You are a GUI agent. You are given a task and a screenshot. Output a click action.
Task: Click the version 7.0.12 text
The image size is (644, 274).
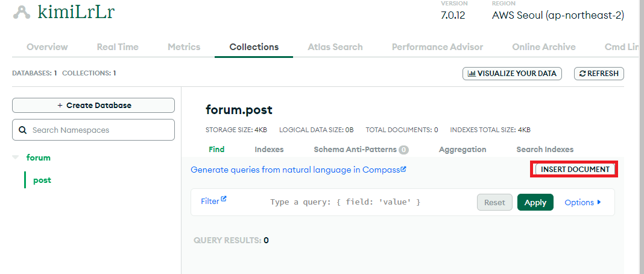453,16
